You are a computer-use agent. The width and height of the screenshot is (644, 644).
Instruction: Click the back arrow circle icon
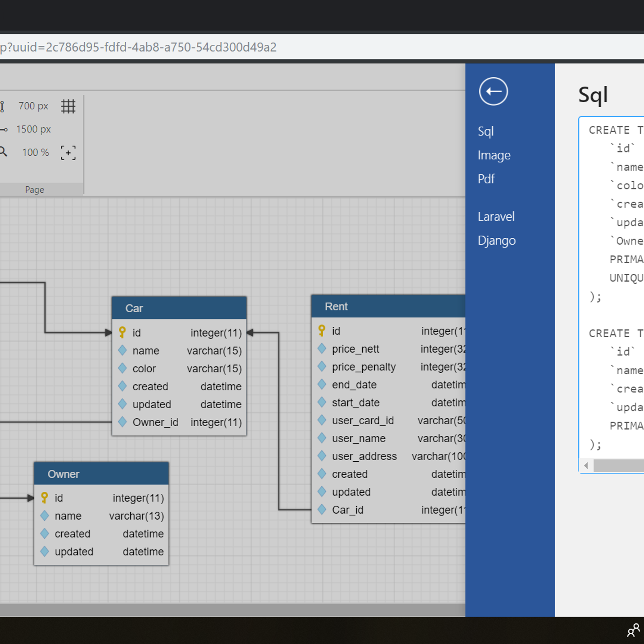[x=493, y=91]
